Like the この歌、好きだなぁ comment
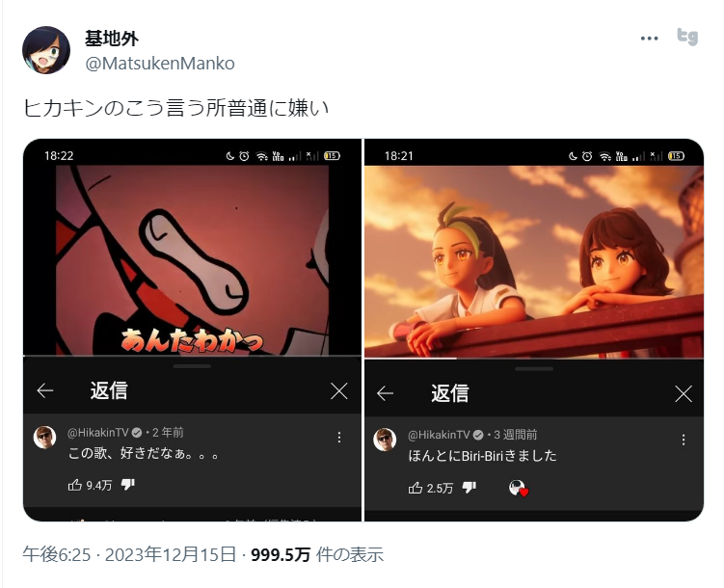Image resolution: width=724 pixels, height=588 pixels. (x=75, y=485)
